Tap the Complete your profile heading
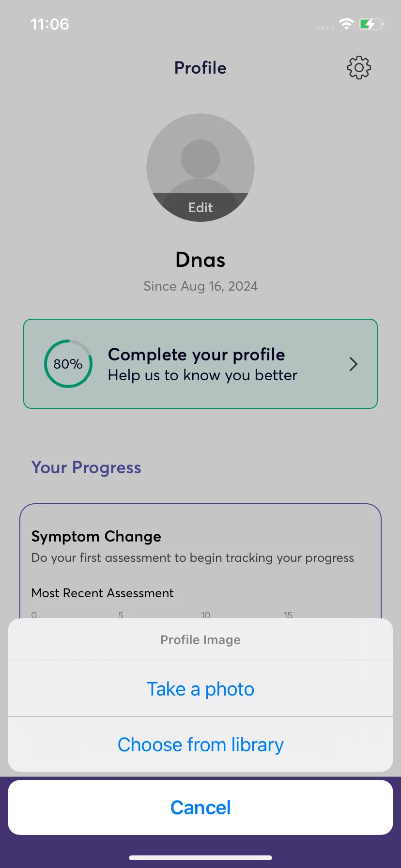Viewport: 401px width, 868px height. tap(196, 355)
